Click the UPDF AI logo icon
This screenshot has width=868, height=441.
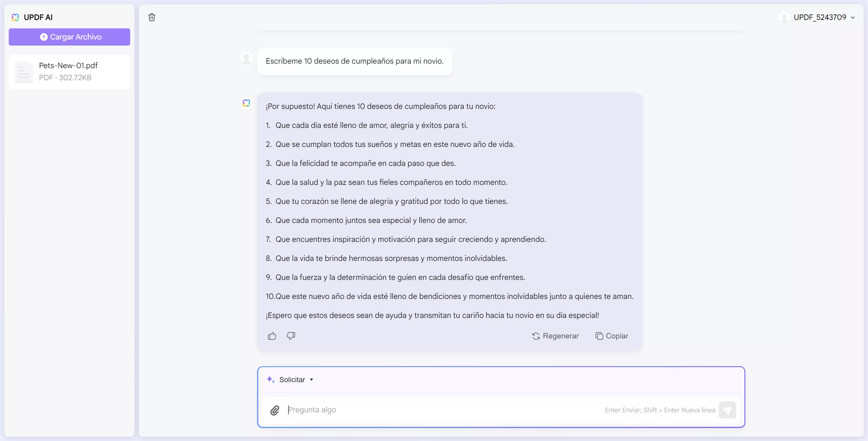(x=15, y=17)
